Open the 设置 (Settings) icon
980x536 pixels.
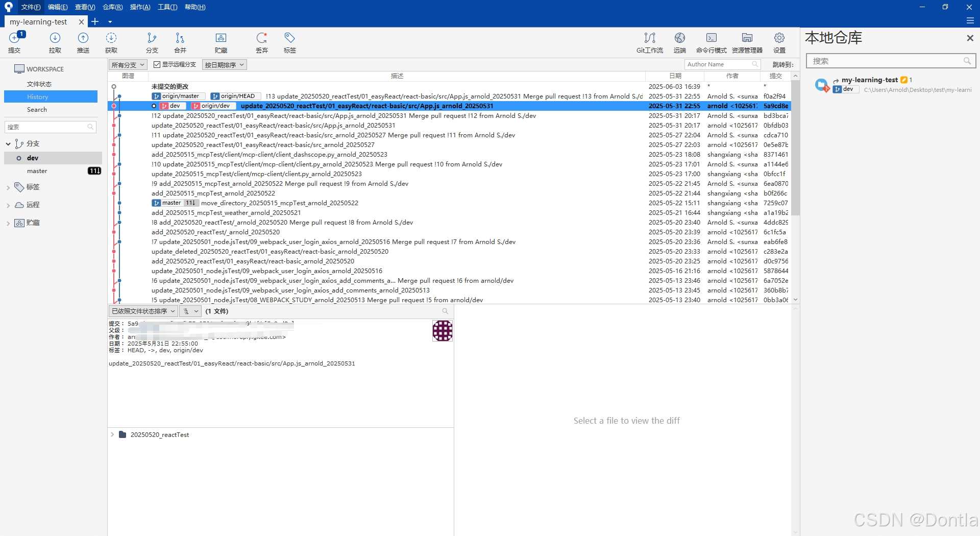tap(779, 42)
